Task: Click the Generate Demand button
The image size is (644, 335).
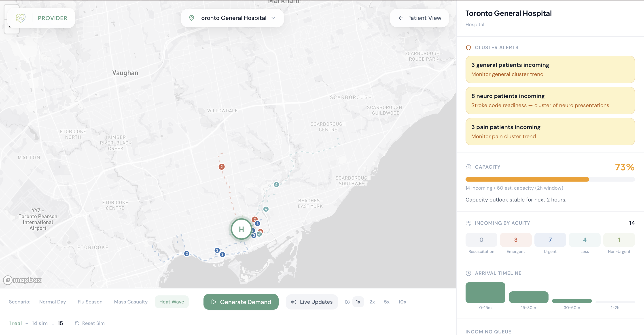Action: (241, 302)
